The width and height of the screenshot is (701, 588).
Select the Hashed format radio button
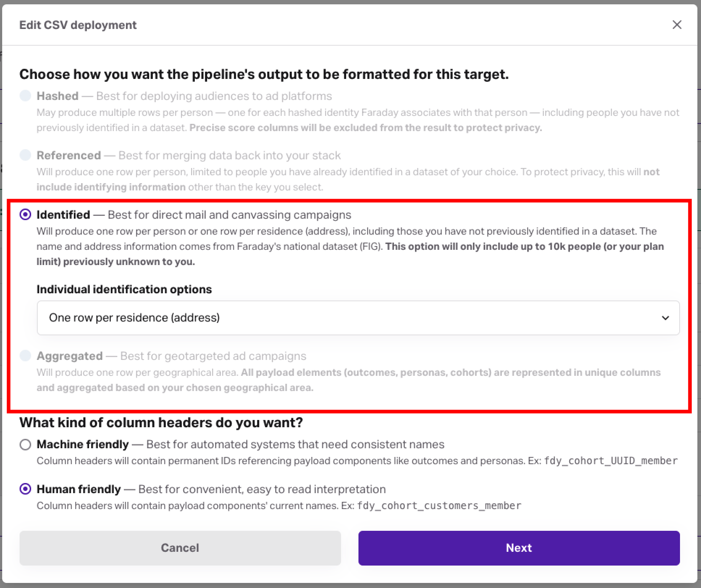click(25, 96)
